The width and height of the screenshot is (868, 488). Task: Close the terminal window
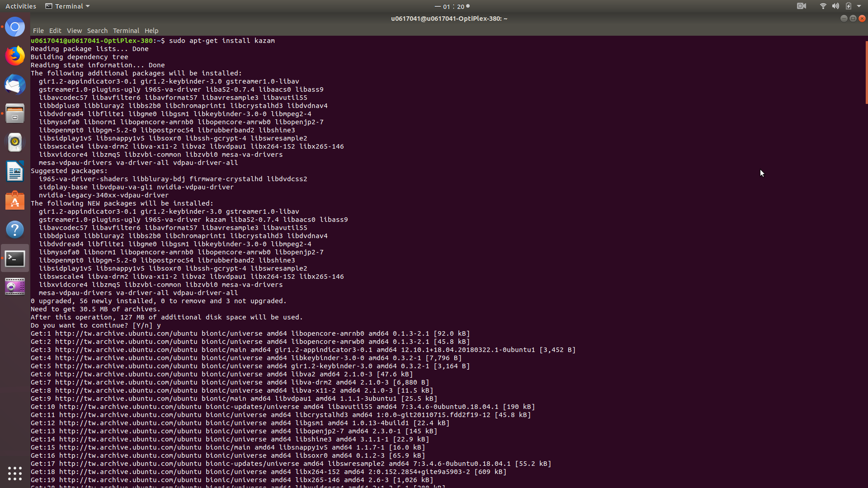click(862, 19)
